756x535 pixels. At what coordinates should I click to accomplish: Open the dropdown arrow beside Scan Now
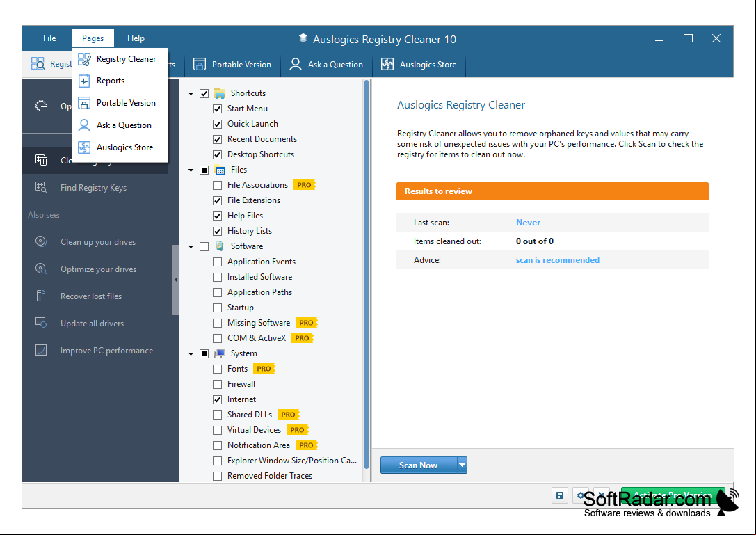(x=463, y=465)
